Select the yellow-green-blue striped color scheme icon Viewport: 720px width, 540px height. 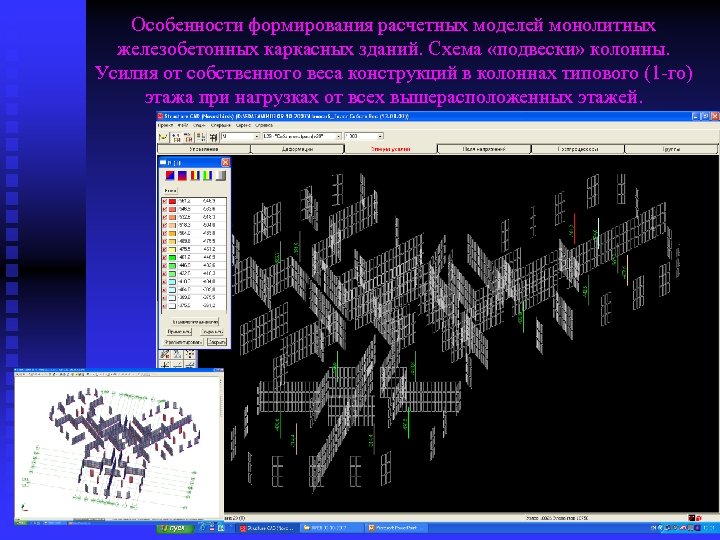coord(208,175)
